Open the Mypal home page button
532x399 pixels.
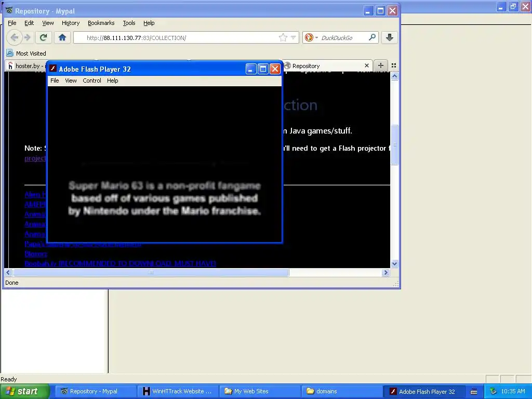[62, 37]
